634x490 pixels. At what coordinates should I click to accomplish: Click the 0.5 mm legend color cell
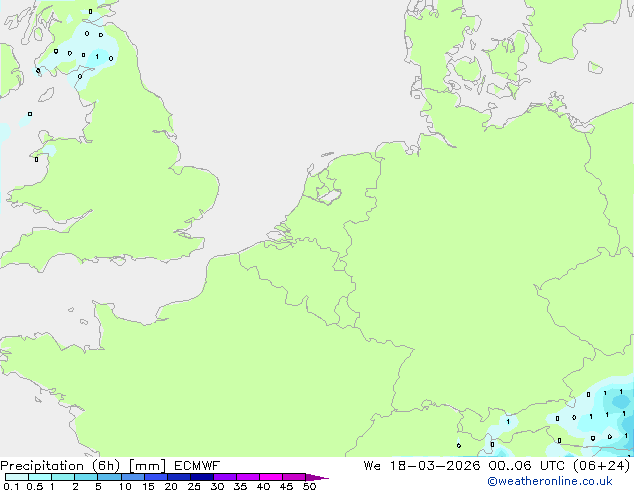(40, 477)
